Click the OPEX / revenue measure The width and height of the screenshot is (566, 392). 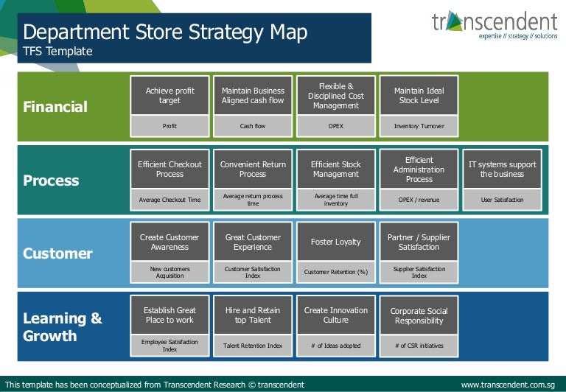pos(419,200)
